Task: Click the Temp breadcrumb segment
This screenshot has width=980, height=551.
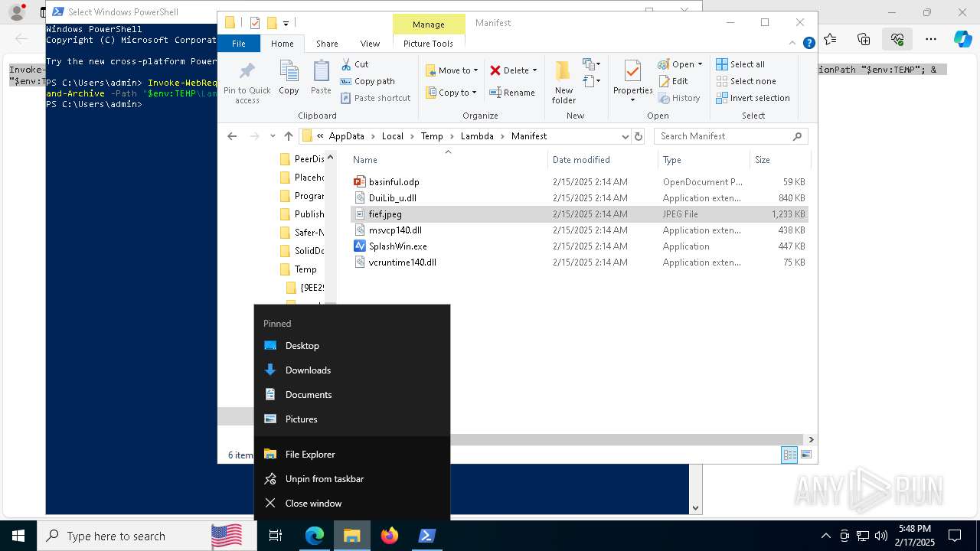Action: (x=432, y=136)
